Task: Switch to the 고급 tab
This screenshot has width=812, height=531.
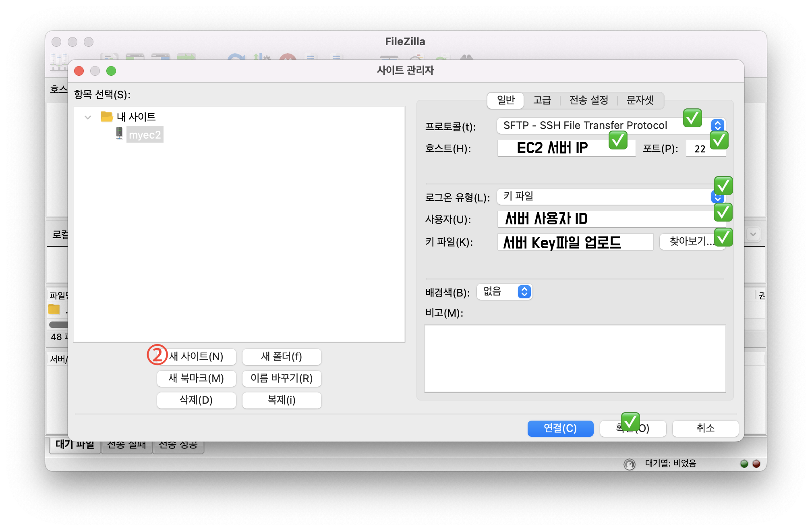Action: click(542, 100)
